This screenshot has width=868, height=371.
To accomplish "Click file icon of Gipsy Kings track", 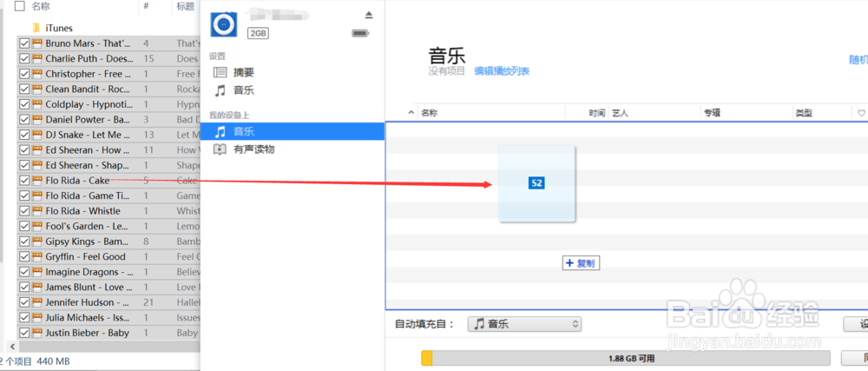I will coord(37,242).
